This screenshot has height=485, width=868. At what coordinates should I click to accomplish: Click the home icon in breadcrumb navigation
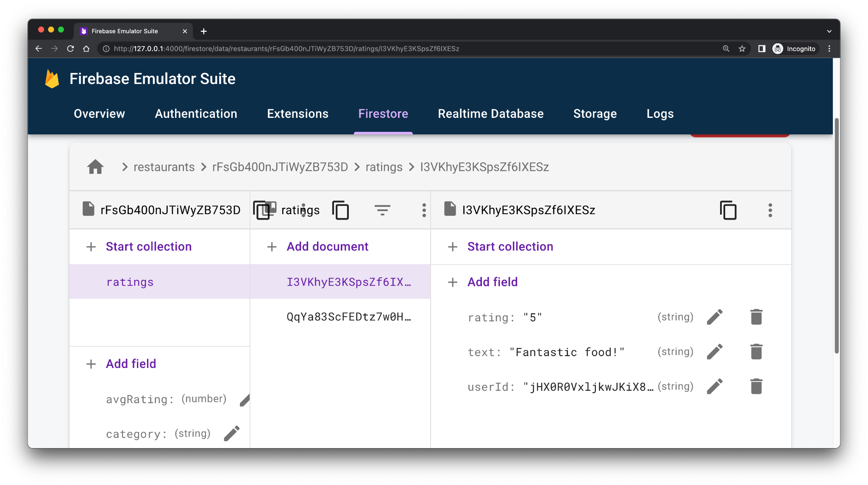pyautogui.click(x=95, y=167)
